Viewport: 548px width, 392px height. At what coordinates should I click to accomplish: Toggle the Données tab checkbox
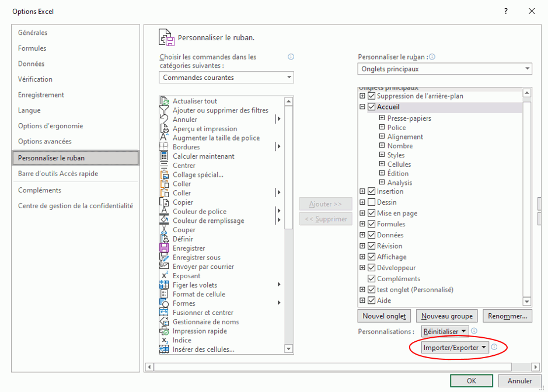tap(372, 235)
